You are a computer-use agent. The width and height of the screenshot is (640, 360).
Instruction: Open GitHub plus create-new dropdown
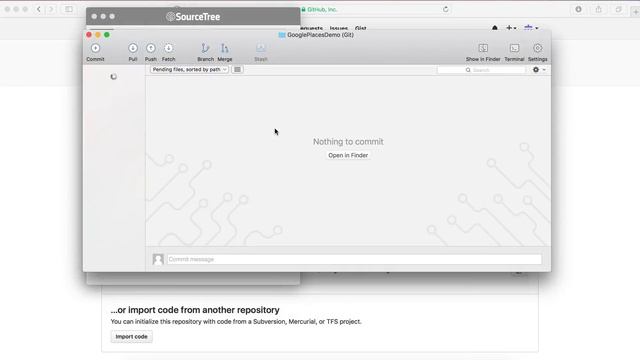pyautogui.click(x=511, y=28)
